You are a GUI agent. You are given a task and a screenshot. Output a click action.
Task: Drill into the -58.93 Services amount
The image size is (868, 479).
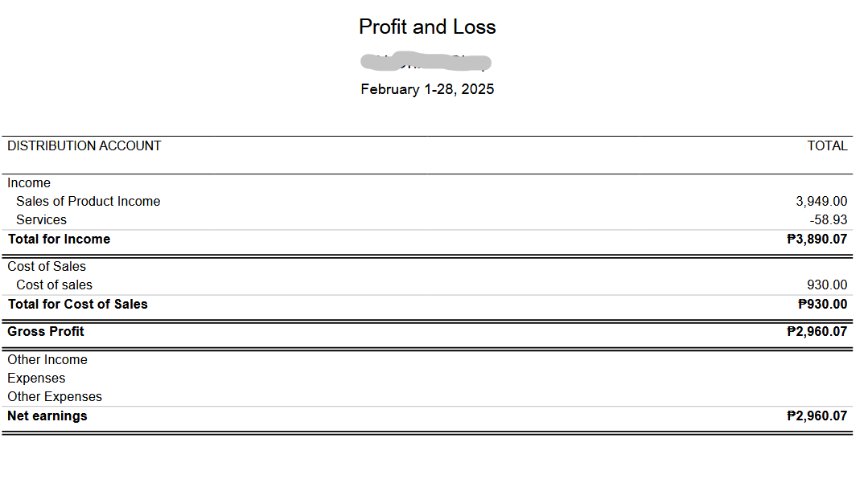[828, 220]
